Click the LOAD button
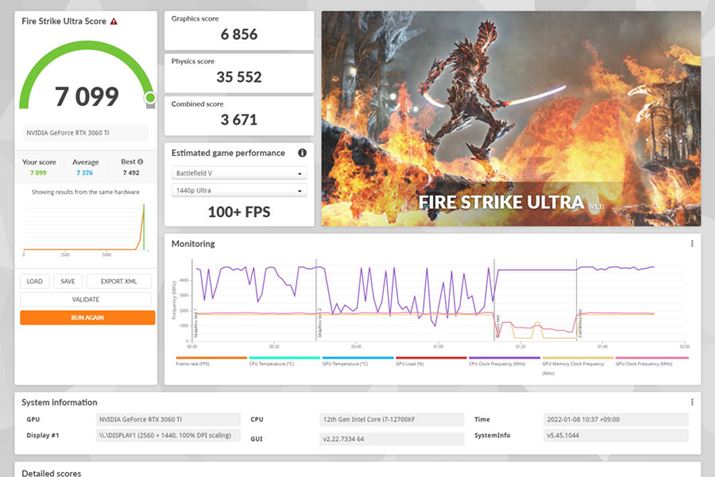 [x=35, y=281]
